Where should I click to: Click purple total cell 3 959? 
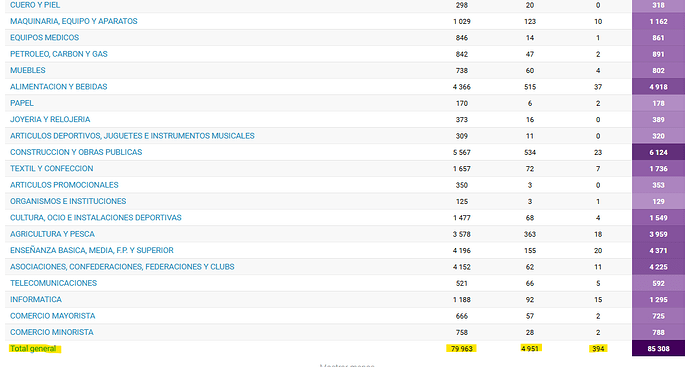pos(658,234)
